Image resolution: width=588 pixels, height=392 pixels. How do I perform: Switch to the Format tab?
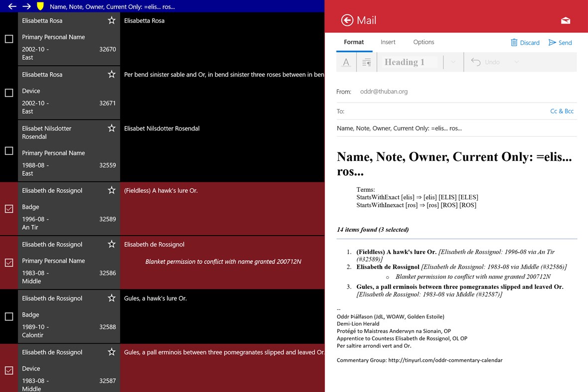click(x=354, y=42)
